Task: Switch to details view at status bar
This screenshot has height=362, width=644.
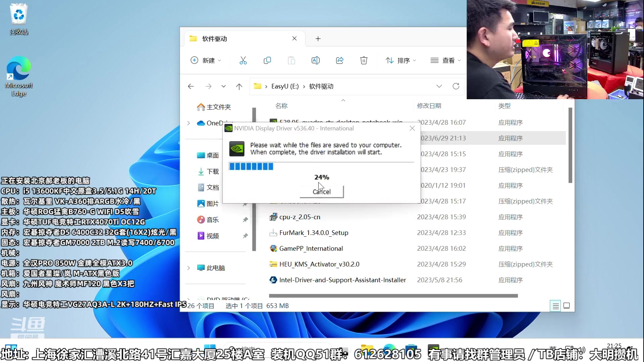Action: [x=555, y=306]
